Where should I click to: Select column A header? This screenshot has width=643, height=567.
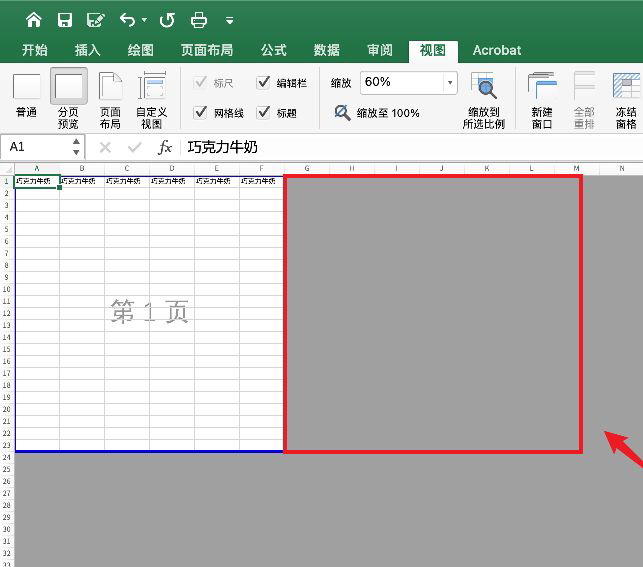(37, 169)
